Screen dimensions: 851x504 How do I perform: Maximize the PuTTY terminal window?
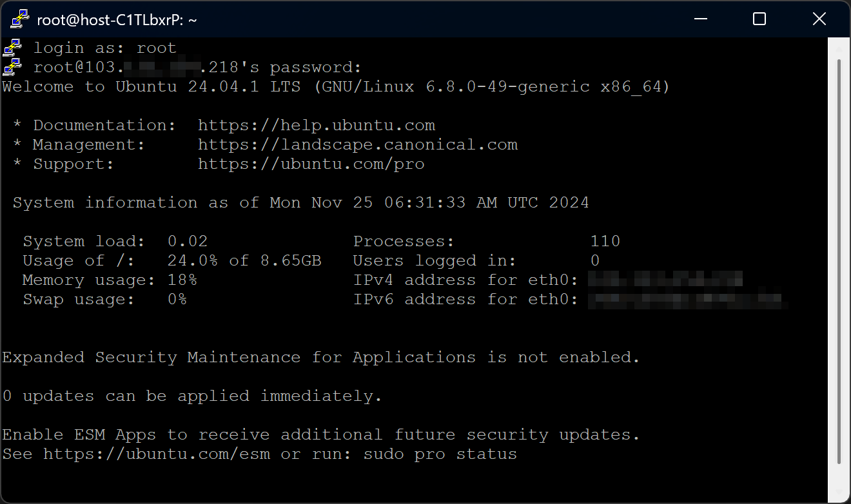[759, 19]
